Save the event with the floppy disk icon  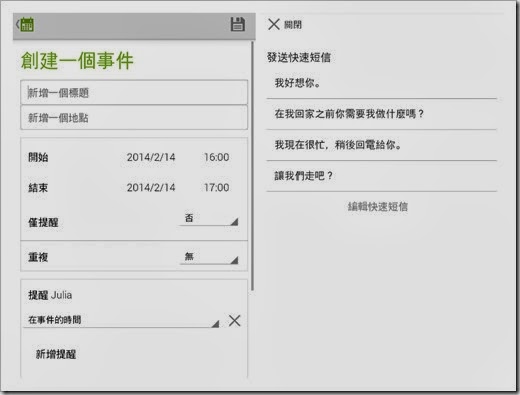[x=238, y=24]
